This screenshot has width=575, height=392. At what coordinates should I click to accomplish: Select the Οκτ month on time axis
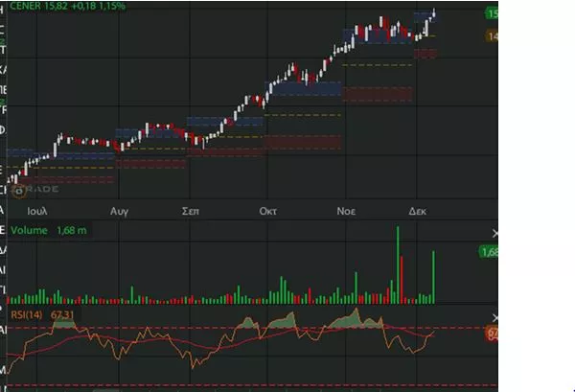[x=267, y=208]
